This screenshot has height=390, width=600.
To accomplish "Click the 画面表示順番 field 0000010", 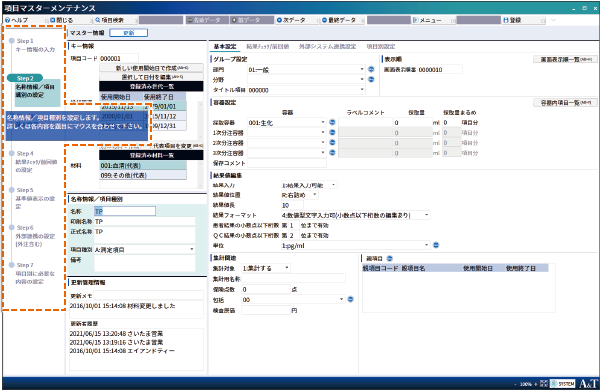I will coord(440,70).
